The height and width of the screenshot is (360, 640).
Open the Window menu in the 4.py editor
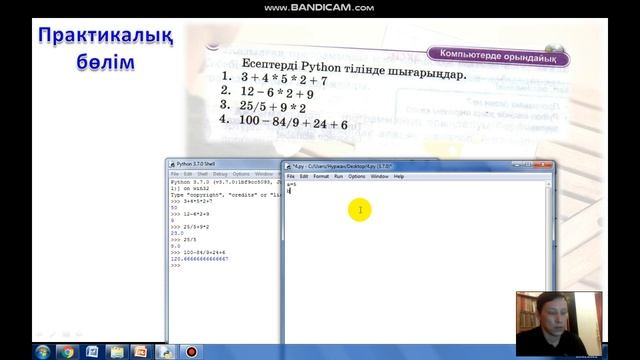coord(379,176)
